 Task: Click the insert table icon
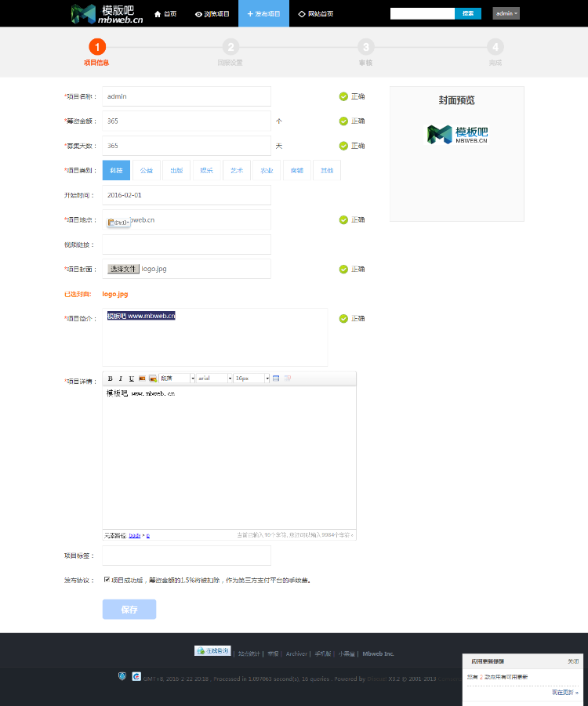pos(276,378)
